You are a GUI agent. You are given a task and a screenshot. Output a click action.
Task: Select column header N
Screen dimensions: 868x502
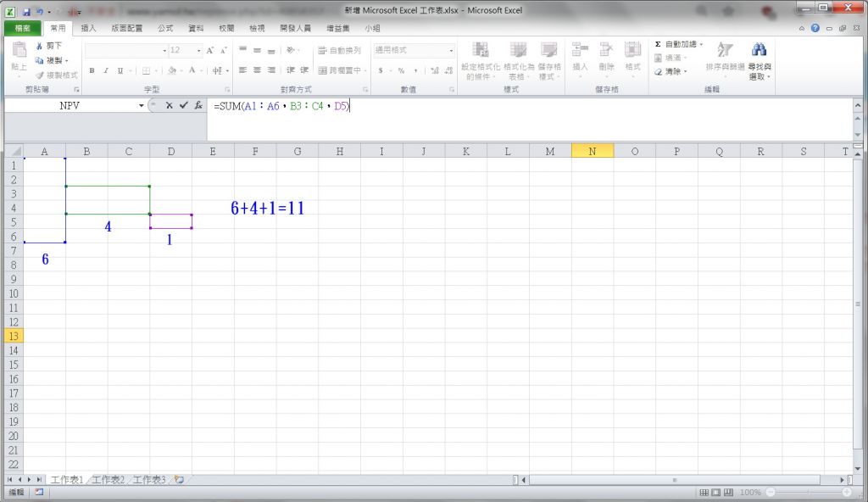coord(592,151)
